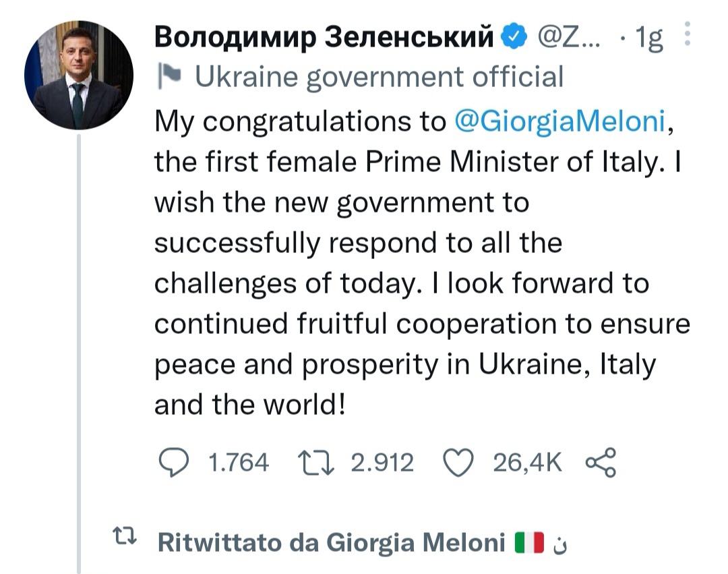Tap the share icon on the tweet
The width and height of the screenshot is (728, 574).
pyautogui.click(x=602, y=462)
